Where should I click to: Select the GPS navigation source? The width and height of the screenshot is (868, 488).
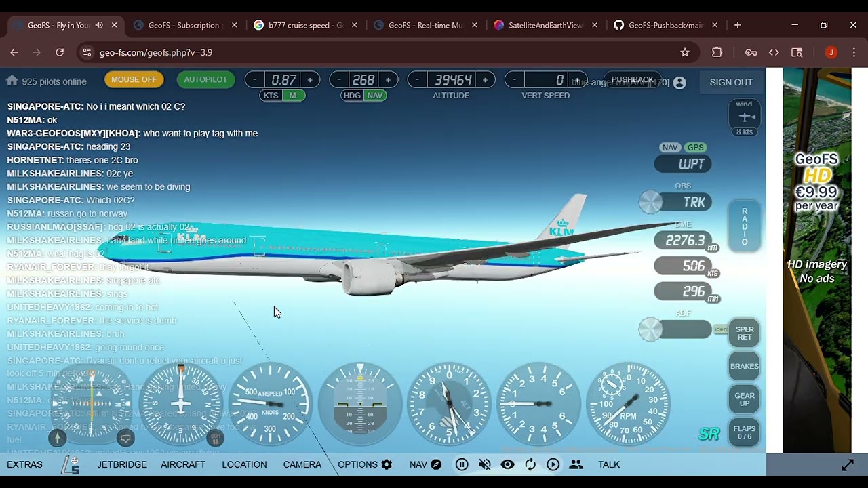(695, 148)
